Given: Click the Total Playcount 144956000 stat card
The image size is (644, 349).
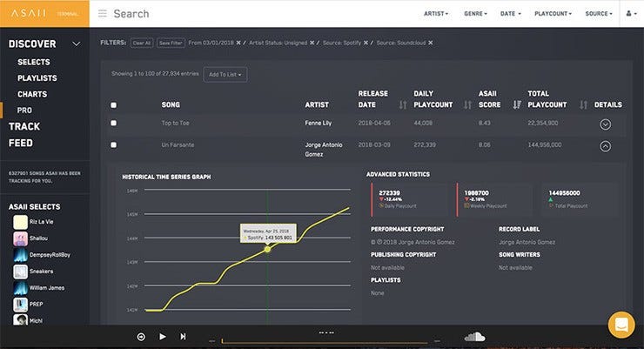Looking at the screenshot, I should pos(580,199).
